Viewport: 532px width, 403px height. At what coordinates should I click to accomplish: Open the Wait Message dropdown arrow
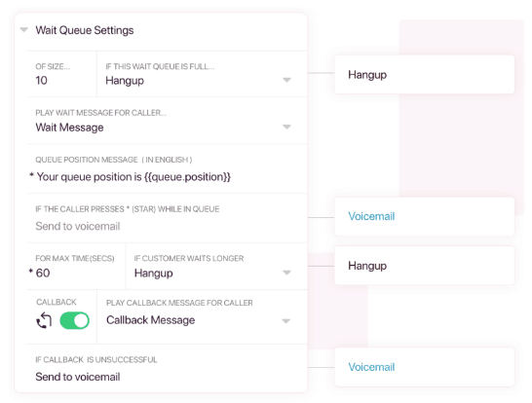coord(286,127)
